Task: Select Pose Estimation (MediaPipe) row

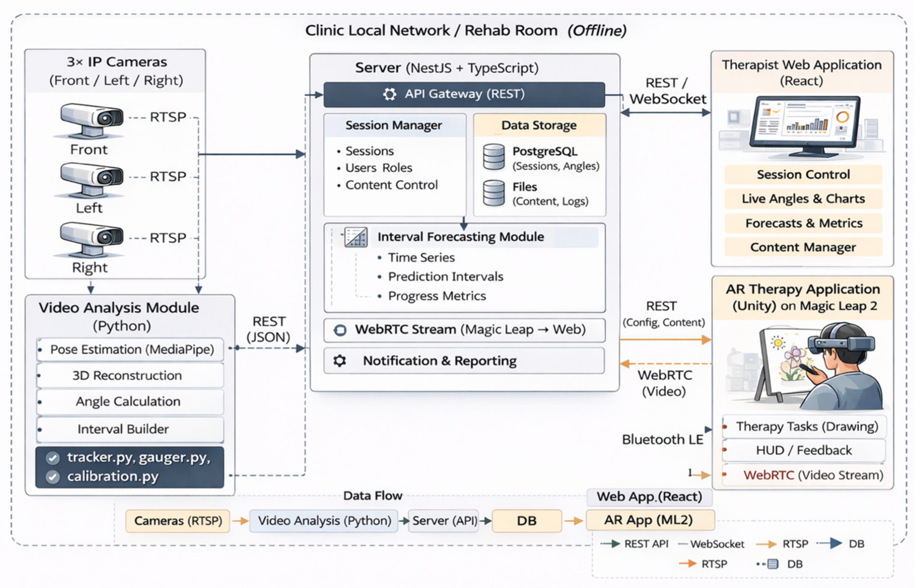Action: click(130, 349)
